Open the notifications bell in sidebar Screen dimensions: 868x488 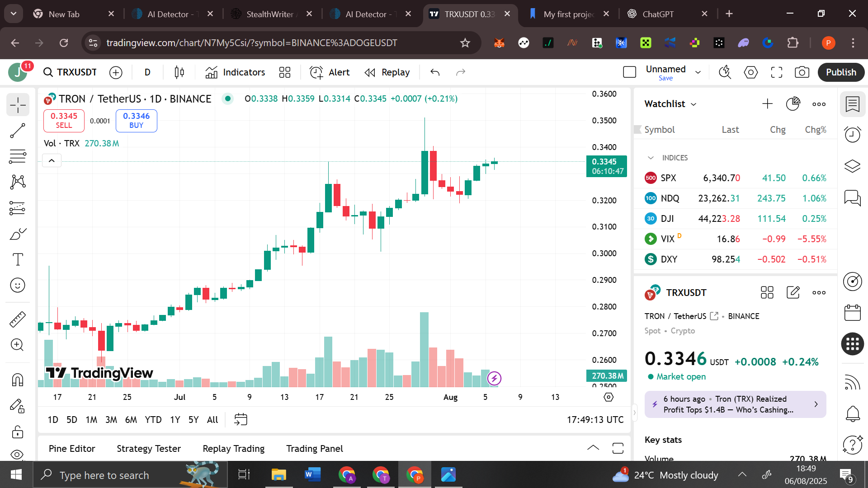click(x=853, y=413)
